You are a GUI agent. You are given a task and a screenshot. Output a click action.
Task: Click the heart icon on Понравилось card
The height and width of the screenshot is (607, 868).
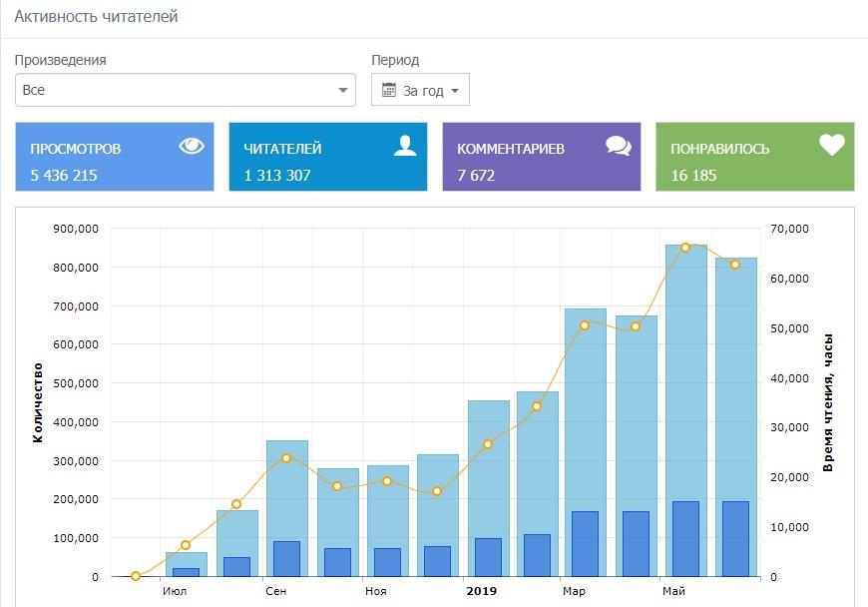(831, 146)
